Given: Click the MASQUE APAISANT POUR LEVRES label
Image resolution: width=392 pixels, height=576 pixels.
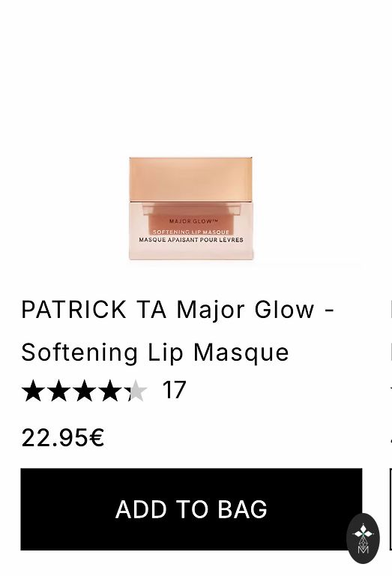Looking at the screenshot, I should (191, 240).
